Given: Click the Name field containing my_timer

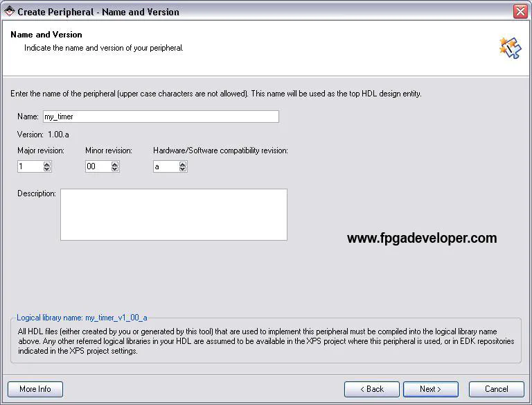Looking at the screenshot, I should point(161,117).
